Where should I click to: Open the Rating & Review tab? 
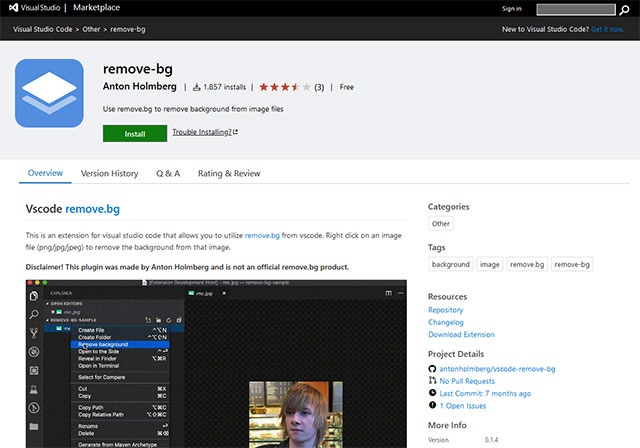click(x=229, y=173)
